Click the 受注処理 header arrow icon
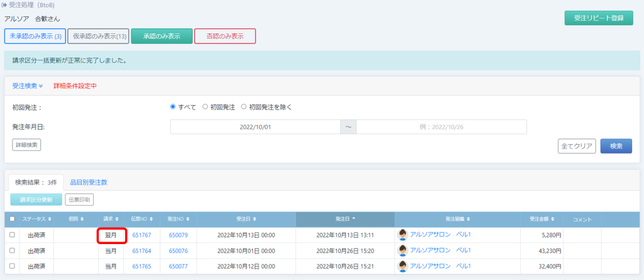The image size is (644, 280). [x=4, y=5]
